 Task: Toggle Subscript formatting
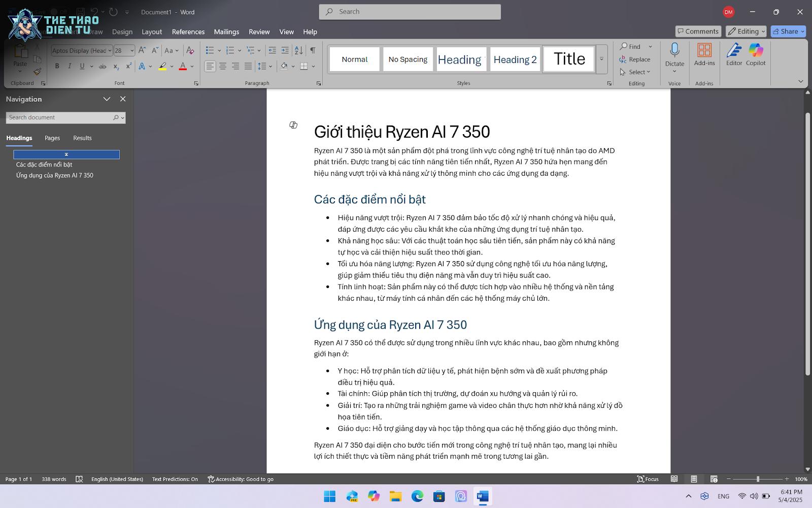[x=116, y=66]
